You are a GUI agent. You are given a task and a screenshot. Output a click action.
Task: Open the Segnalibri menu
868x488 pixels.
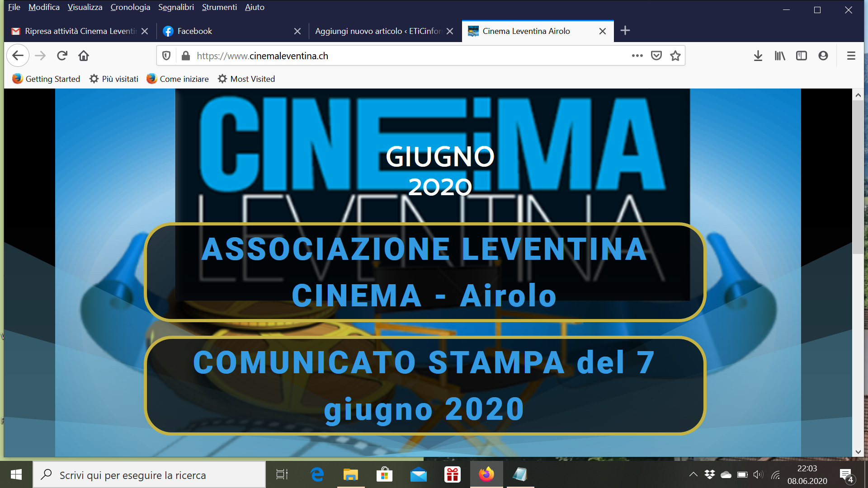tap(176, 7)
